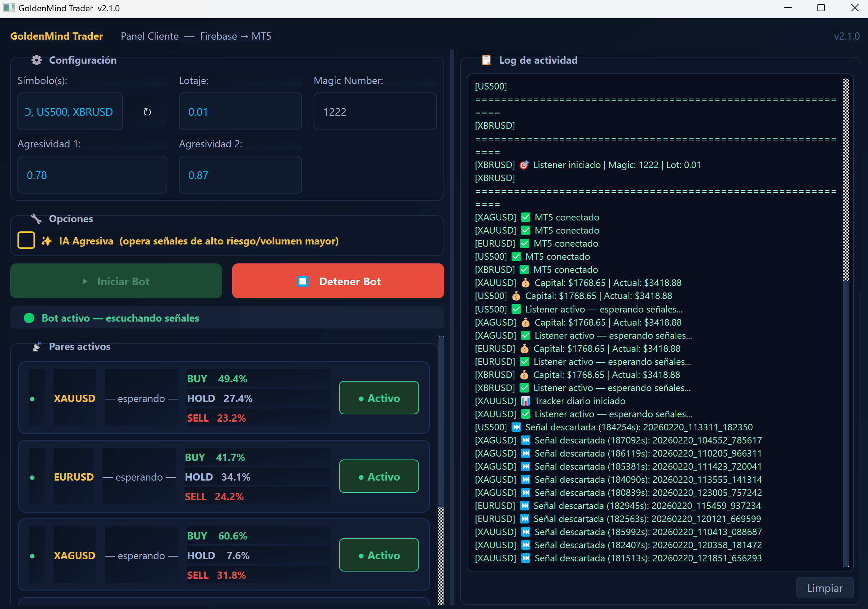The width and height of the screenshot is (868, 609).
Task: Clear the activity log with Limpiar
Action: click(x=824, y=588)
